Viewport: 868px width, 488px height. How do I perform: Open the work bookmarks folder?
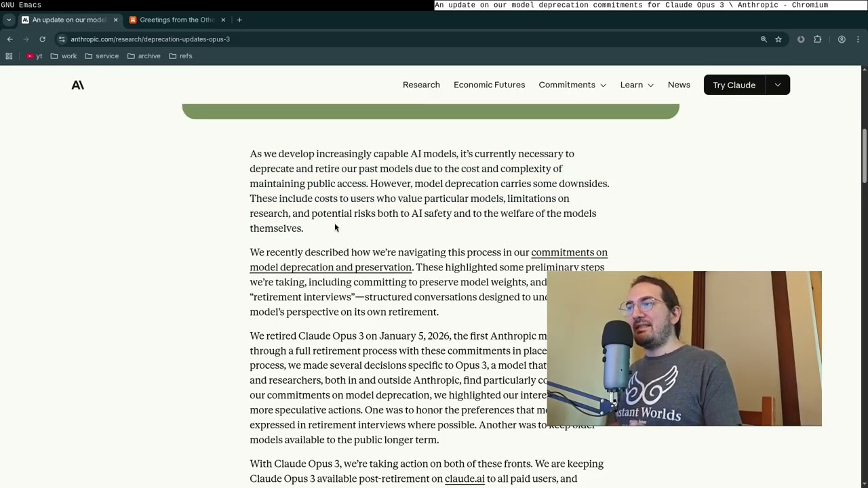64,56
